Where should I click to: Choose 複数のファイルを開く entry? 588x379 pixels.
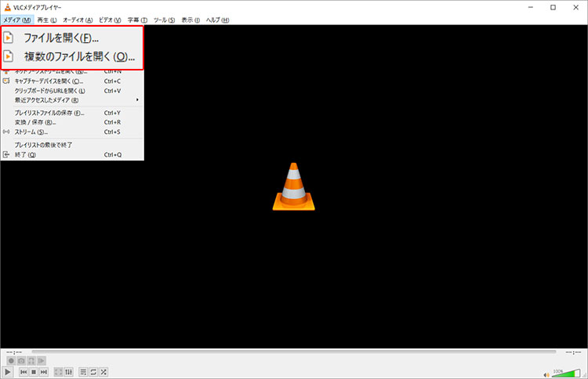[79, 56]
